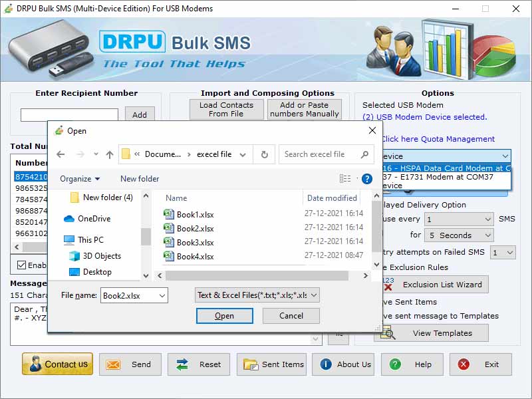Click Docume... path segment

tap(163, 154)
